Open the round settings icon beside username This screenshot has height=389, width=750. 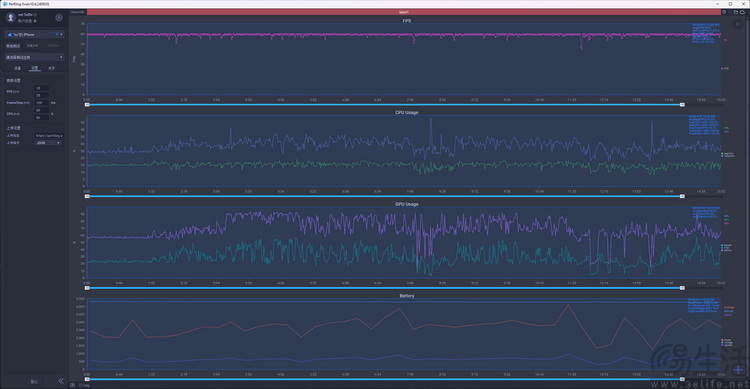[59, 18]
